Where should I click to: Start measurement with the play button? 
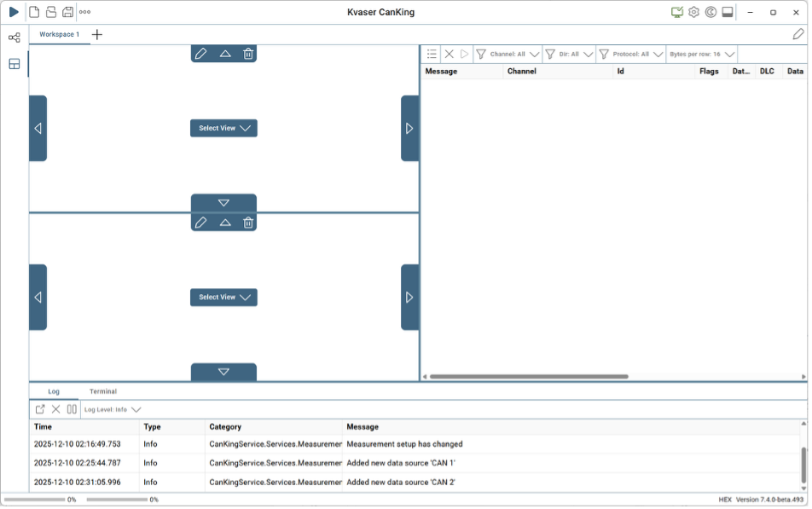coord(14,12)
